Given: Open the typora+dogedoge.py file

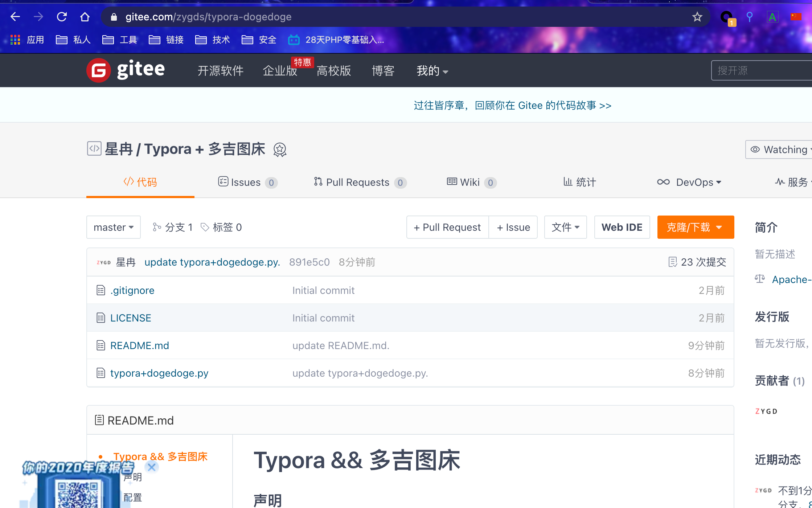Looking at the screenshot, I should (159, 373).
